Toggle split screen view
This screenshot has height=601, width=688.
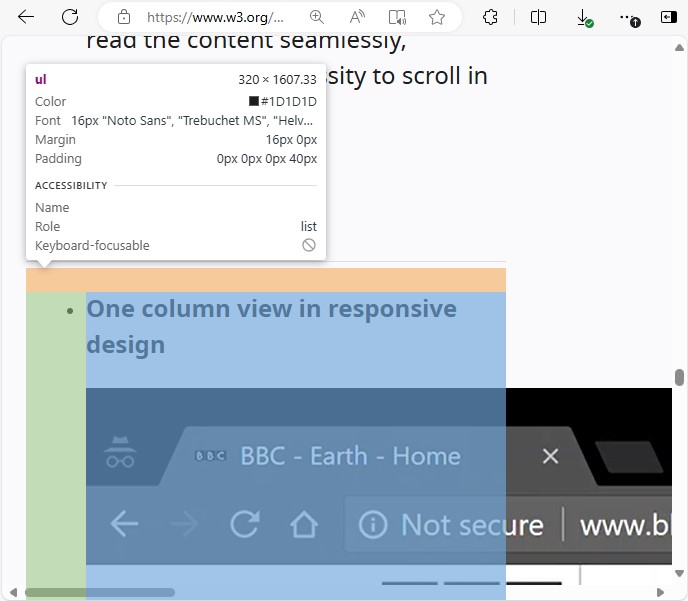(538, 17)
